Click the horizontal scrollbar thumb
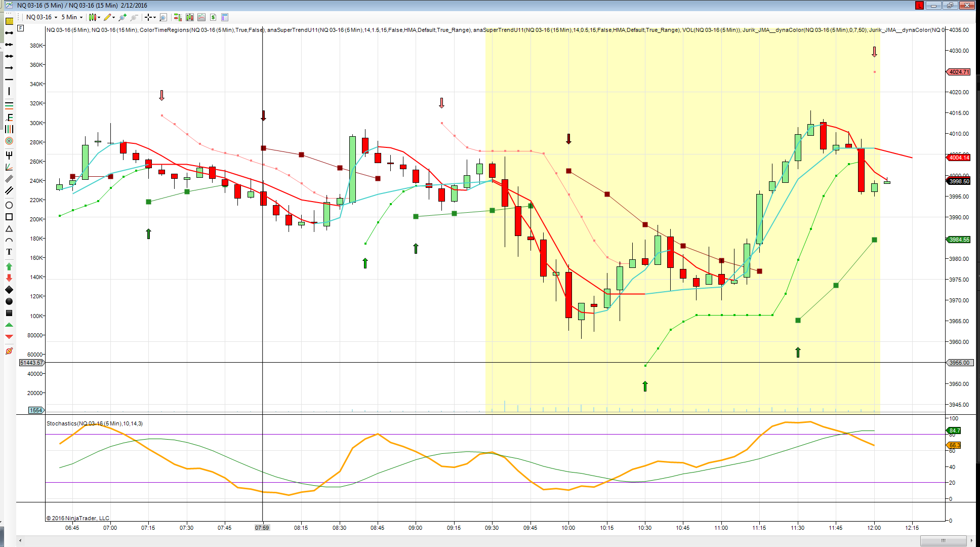 tap(944, 540)
